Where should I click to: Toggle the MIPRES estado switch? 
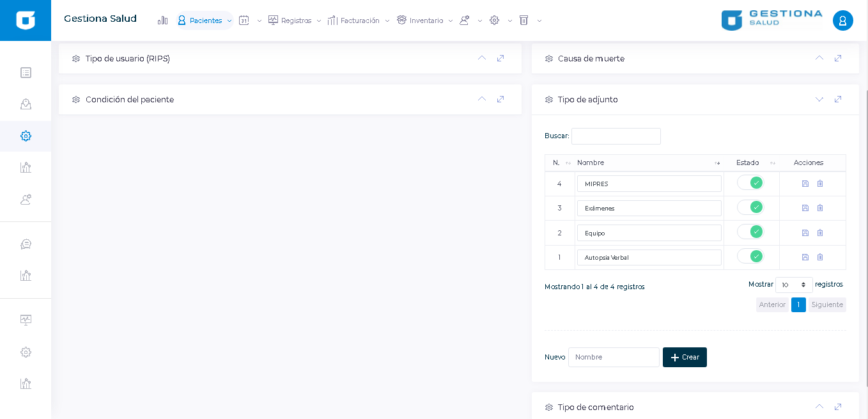[x=750, y=183]
